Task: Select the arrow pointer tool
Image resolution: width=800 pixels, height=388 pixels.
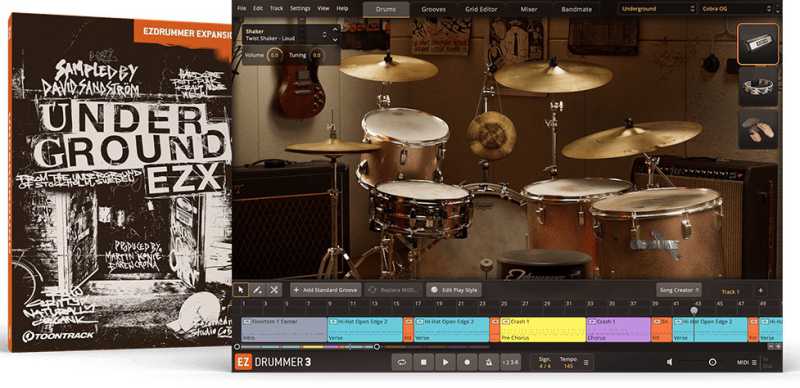Action: point(241,290)
